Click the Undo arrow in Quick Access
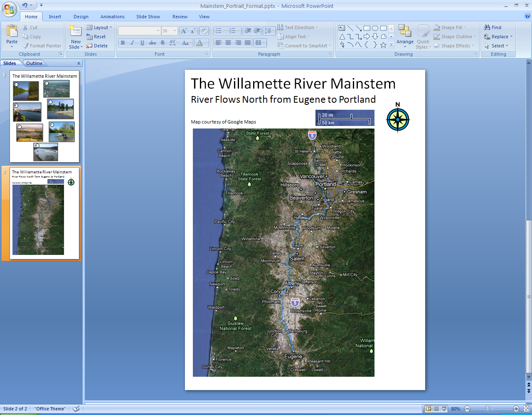Viewport: 532px width, 415px height. tap(25, 5)
